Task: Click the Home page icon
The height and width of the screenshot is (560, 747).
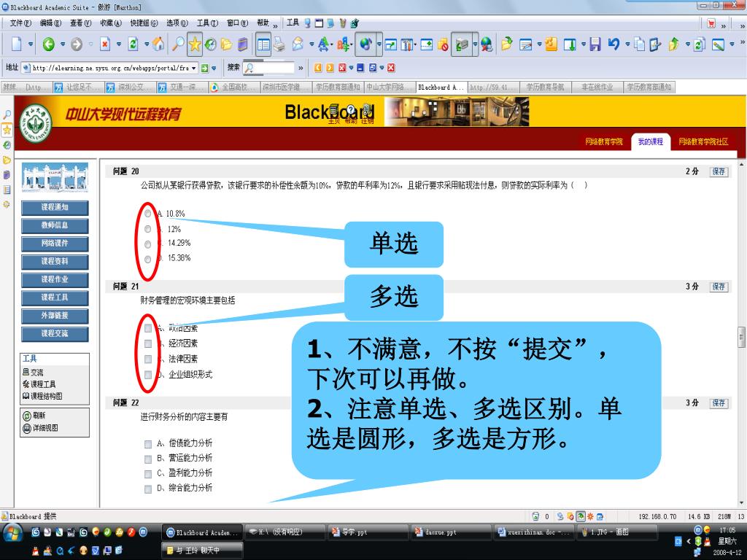Action: (158, 44)
